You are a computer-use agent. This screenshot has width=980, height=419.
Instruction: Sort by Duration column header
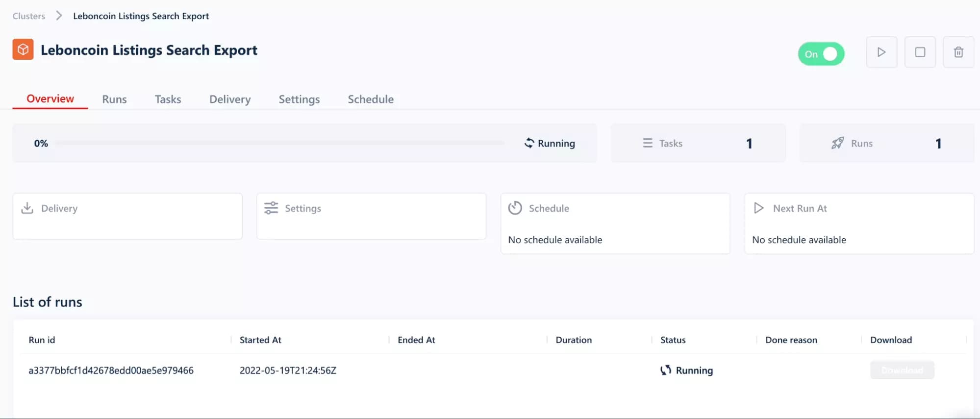(574, 340)
